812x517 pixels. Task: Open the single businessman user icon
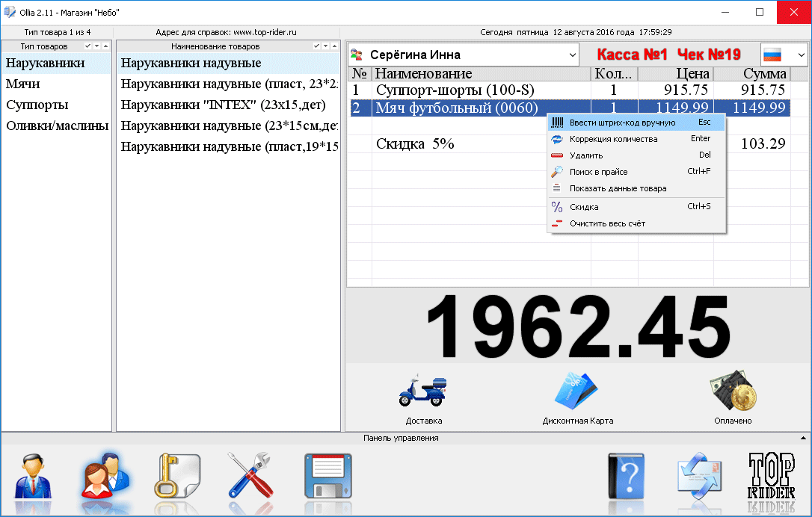[x=33, y=477]
